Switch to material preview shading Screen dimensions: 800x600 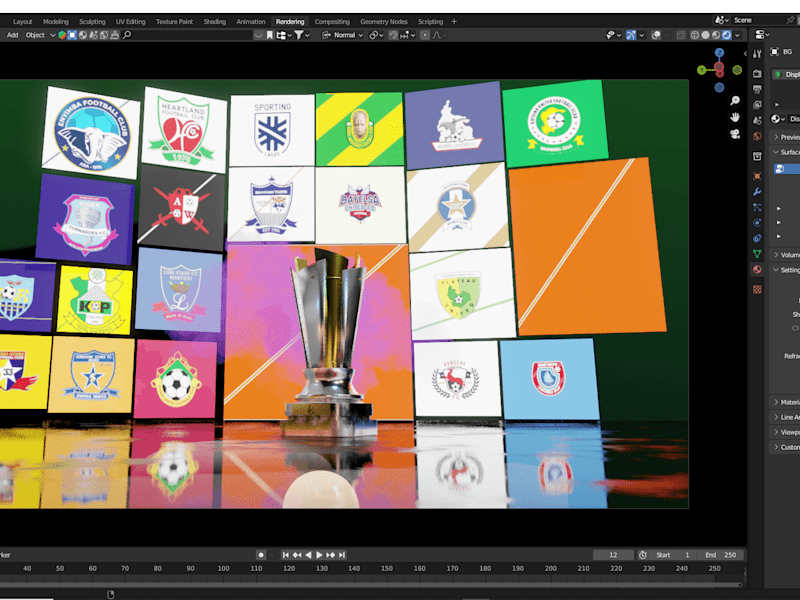pos(716,35)
